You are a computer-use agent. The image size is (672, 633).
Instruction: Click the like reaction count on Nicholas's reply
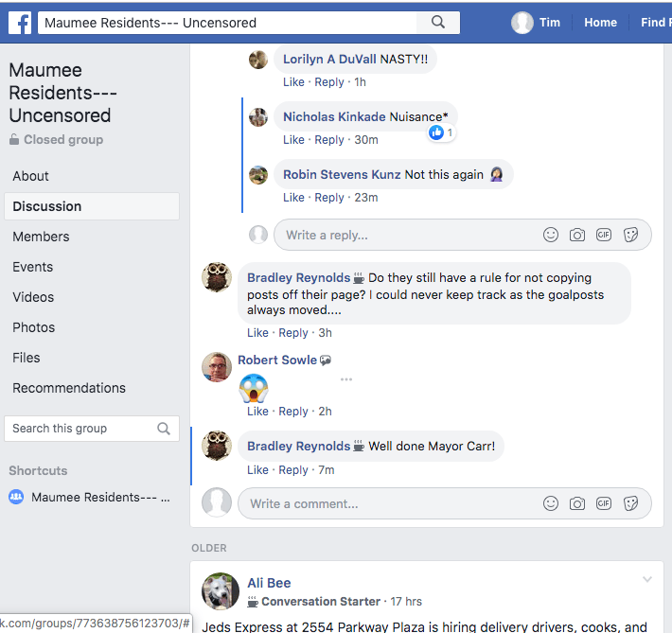pos(442,133)
